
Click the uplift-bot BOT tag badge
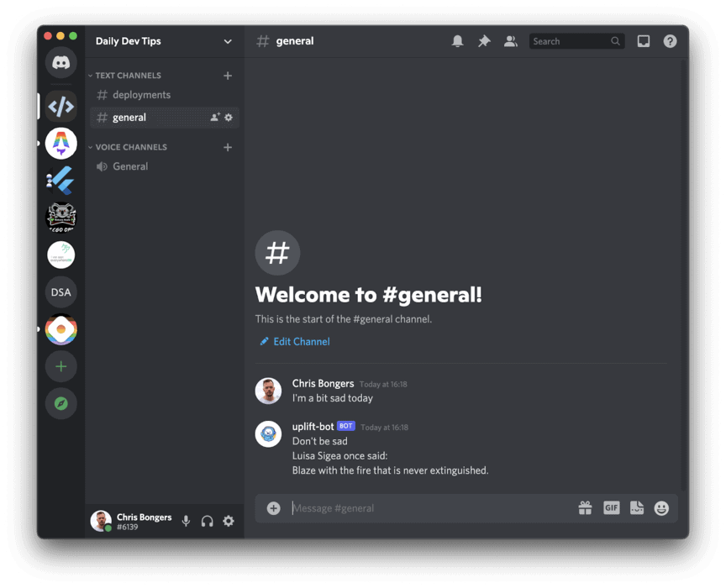point(346,426)
